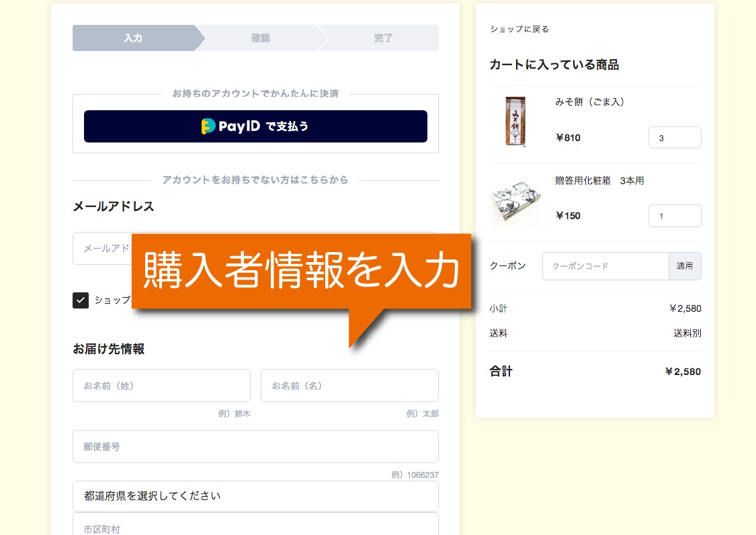756x535 pixels.
Task: Select the 入力 step tab
Action: 134,38
